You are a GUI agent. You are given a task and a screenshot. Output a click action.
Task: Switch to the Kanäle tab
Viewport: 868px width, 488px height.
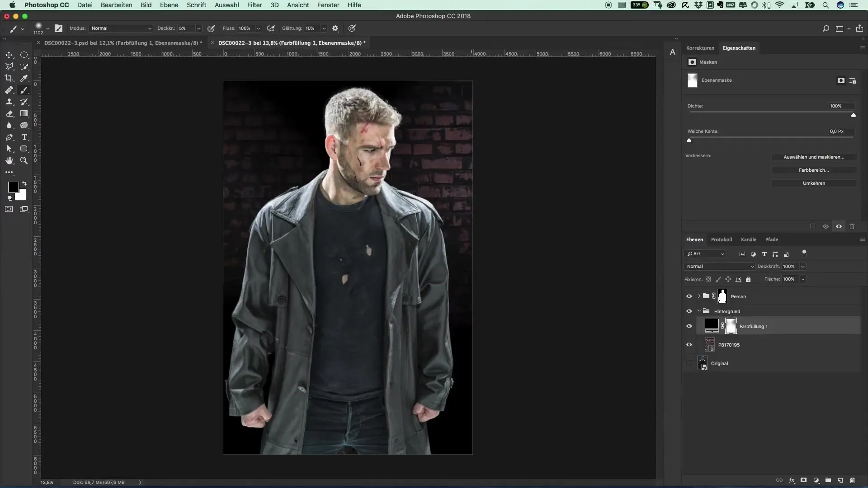[749, 239]
